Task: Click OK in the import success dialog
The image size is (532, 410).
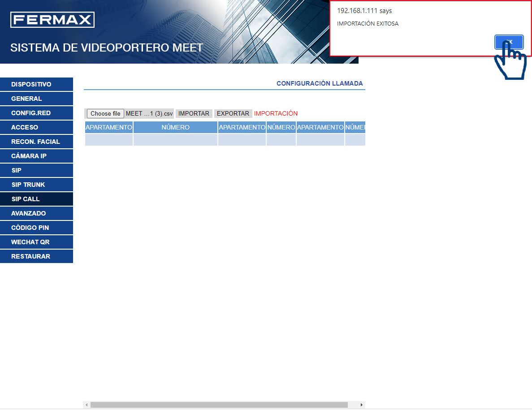Action: (x=509, y=42)
